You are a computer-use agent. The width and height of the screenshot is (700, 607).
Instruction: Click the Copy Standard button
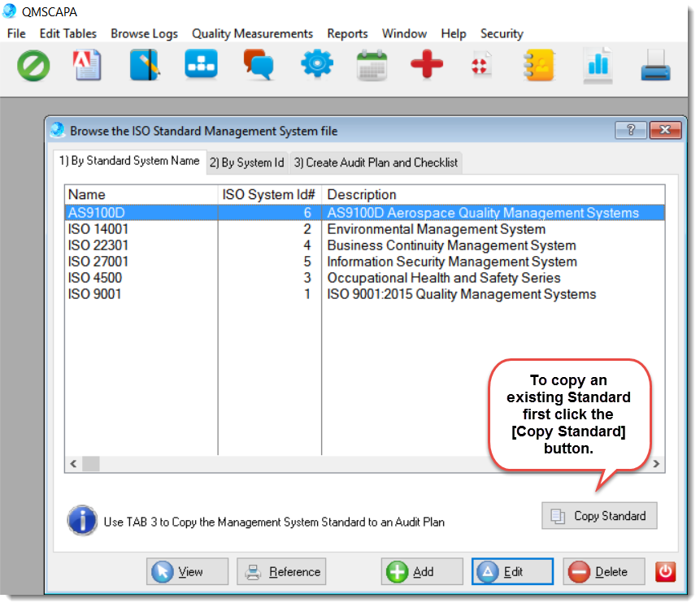599,516
